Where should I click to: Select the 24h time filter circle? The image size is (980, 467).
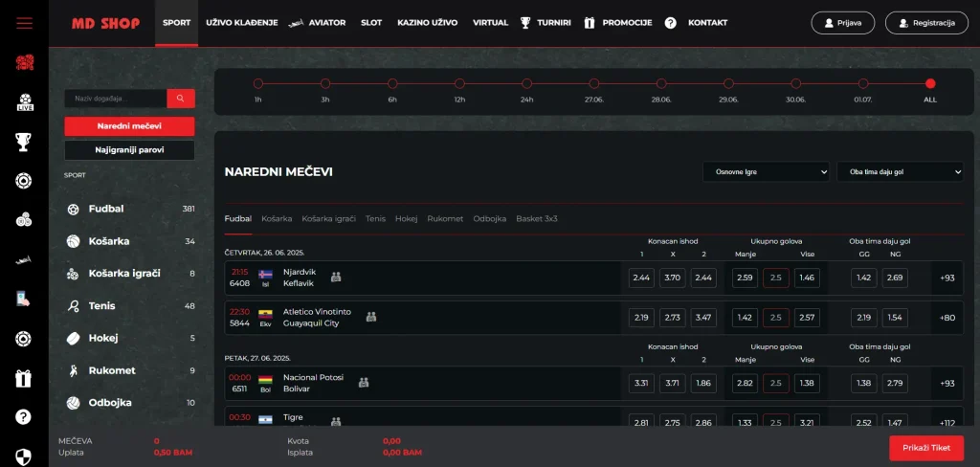(x=527, y=84)
